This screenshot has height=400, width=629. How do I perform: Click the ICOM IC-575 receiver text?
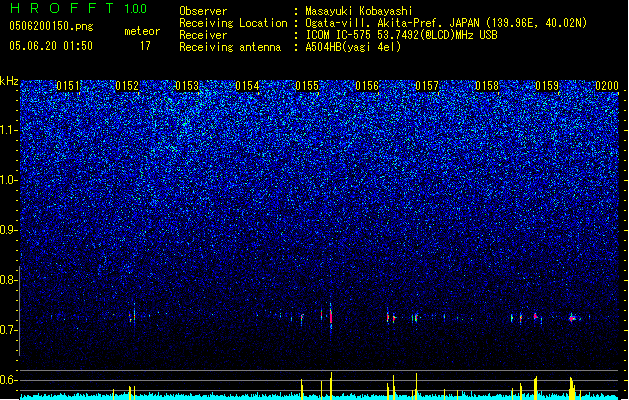point(401,35)
